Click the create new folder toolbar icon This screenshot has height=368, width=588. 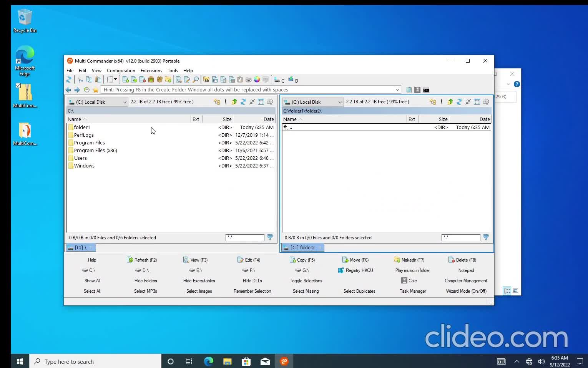[x=168, y=80]
